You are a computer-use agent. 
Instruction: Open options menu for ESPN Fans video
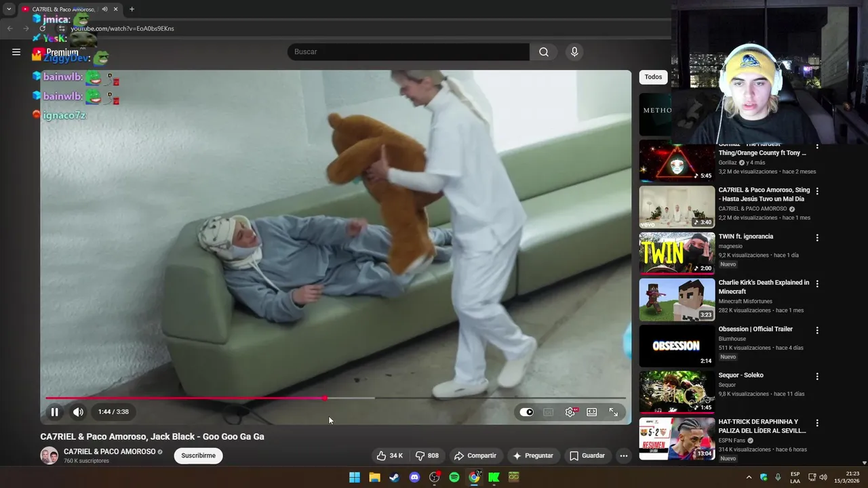tap(817, 422)
